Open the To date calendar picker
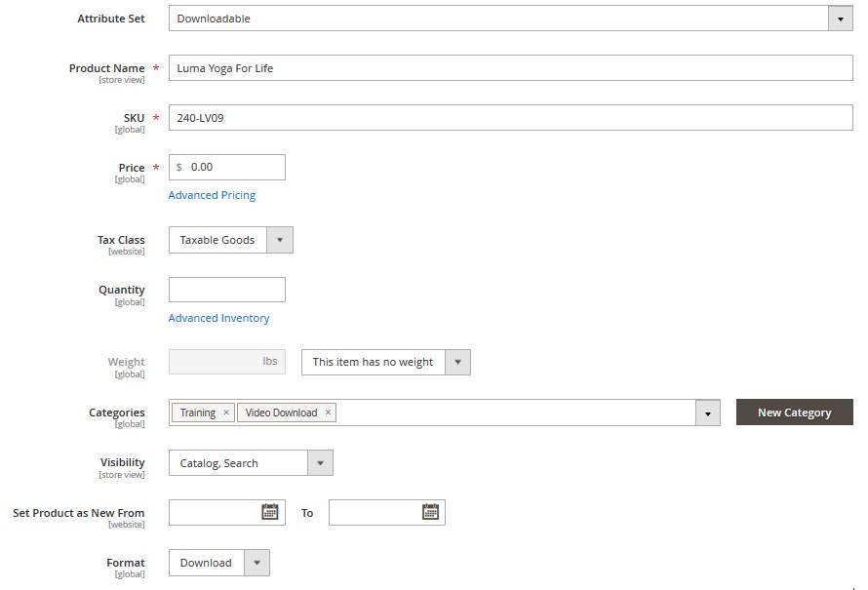 click(430, 512)
